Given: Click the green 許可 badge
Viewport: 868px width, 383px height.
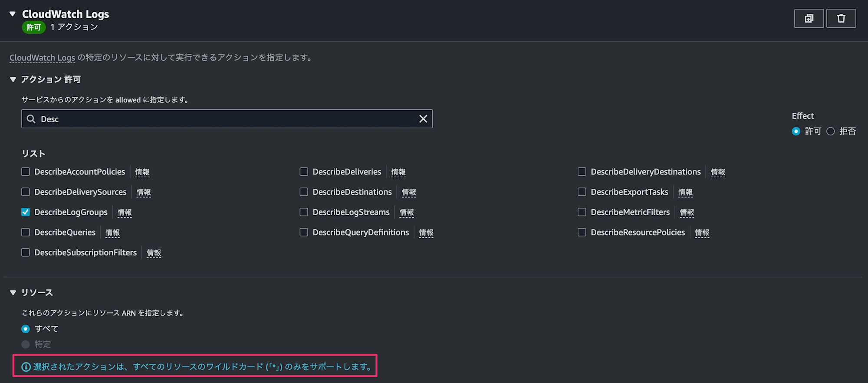Looking at the screenshot, I should click(x=34, y=27).
